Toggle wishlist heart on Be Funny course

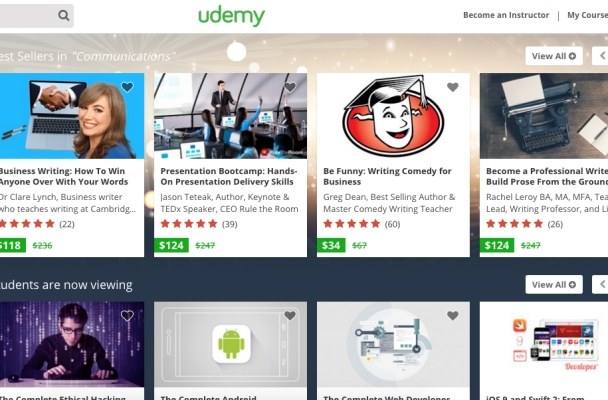tap(453, 87)
